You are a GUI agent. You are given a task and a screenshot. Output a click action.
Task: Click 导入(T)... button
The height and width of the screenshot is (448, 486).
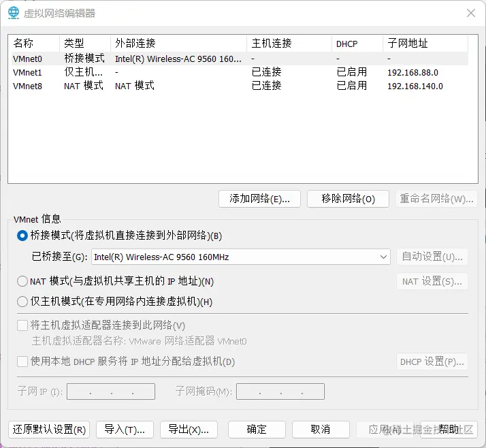tap(125, 430)
